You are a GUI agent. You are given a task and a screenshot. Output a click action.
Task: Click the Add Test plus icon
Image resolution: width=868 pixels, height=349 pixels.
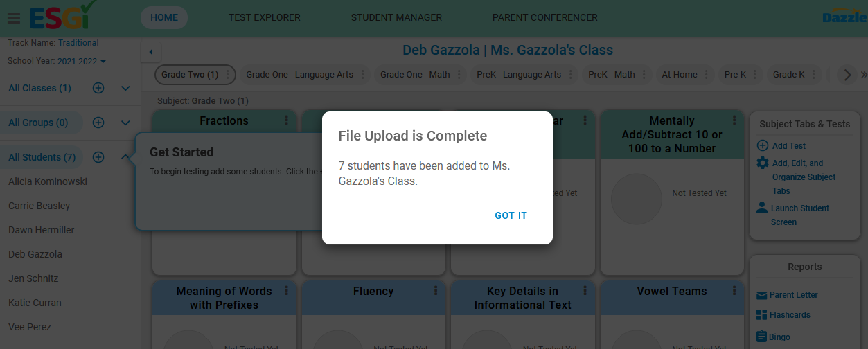click(762, 145)
